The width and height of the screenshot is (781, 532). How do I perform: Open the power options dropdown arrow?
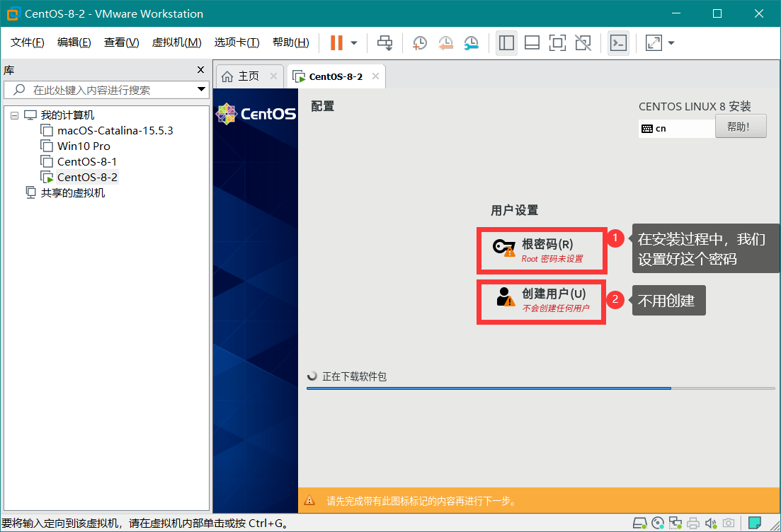tap(354, 43)
